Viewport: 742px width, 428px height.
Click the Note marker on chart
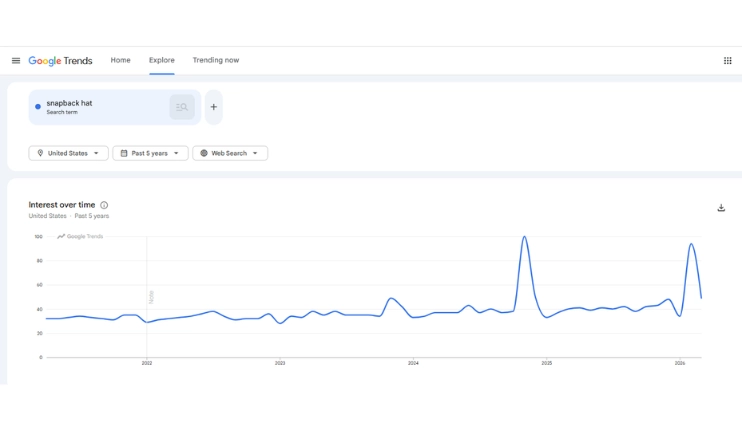pyautogui.click(x=151, y=297)
